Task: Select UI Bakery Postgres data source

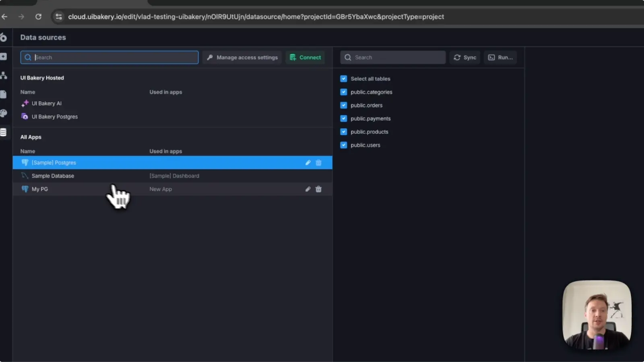Action: (x=172, y=117)
